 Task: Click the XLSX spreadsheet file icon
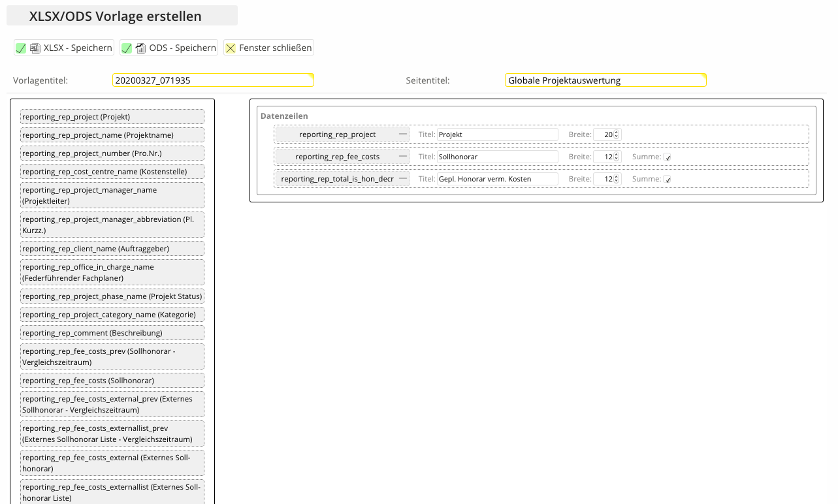point(35,48)
